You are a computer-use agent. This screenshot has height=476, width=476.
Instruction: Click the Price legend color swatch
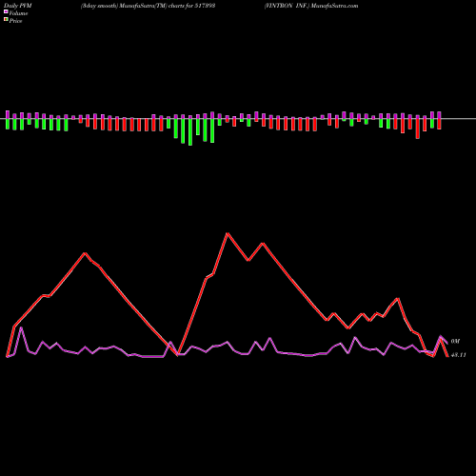click(6, 20)
